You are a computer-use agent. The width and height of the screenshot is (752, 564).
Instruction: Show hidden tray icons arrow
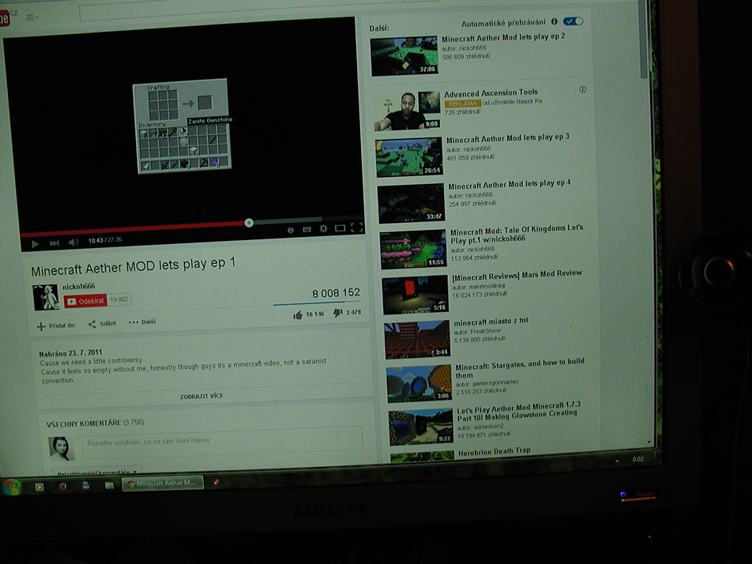(x=617, y=461)
